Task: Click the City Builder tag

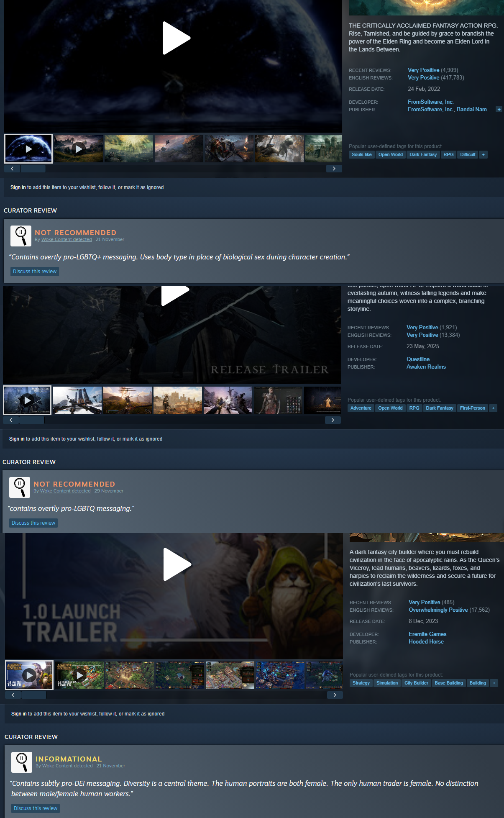Action: (x=416, y=683)
